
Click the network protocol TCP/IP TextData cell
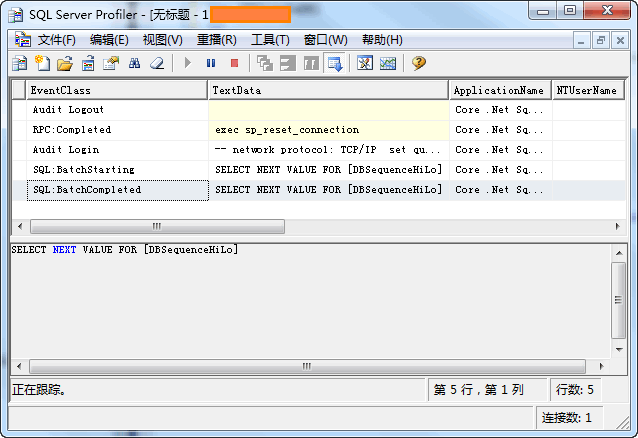click(x=329, y=150)
